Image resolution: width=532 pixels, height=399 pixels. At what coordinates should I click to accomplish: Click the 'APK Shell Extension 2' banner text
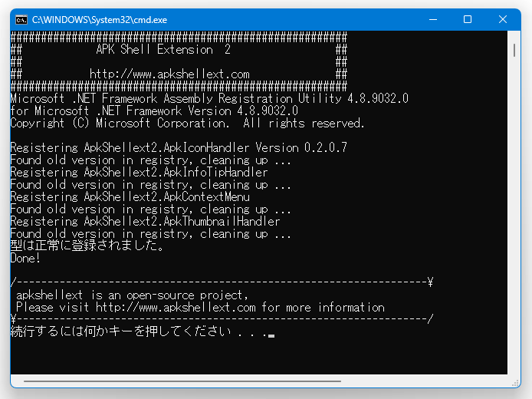tap(163, 50)
